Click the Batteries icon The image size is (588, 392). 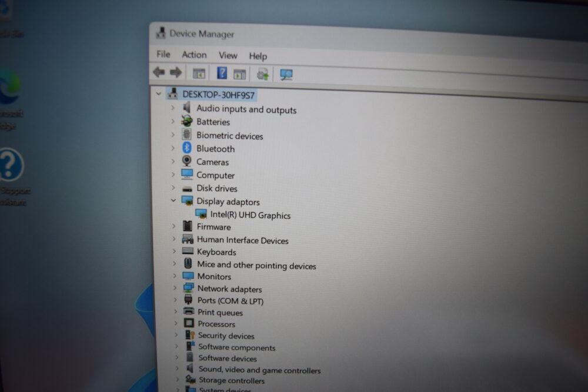coord(187,121)
